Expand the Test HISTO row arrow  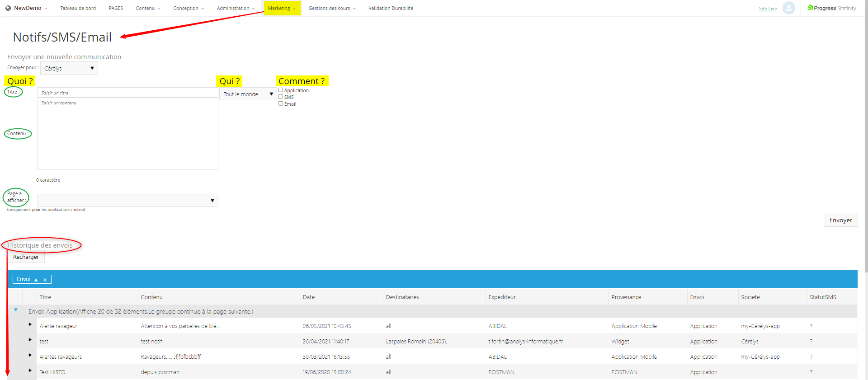click(30, 371)
